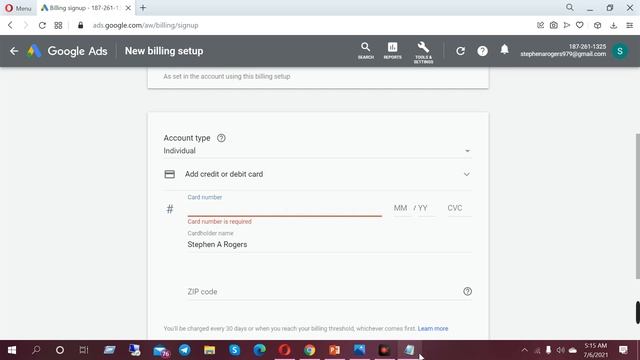
Task: Open the Account type Individual dropdown
Action: click(x=317, y=151)
